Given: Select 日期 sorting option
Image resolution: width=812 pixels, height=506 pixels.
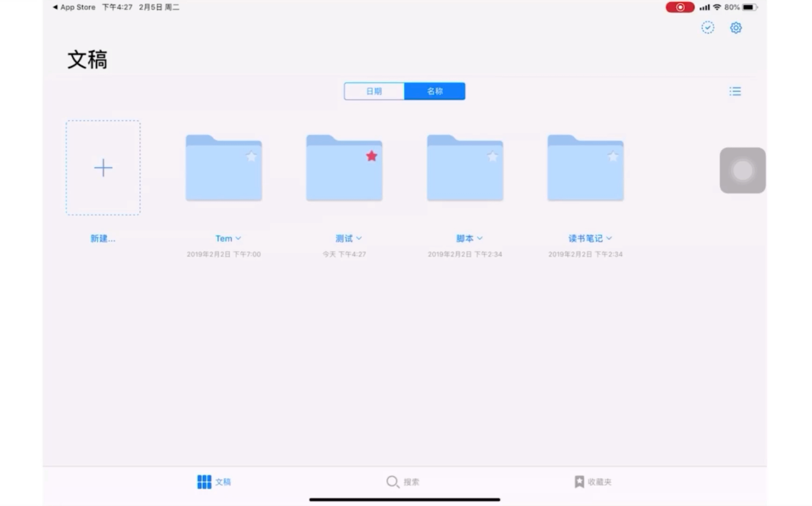Looking at the screenshot, I should pyautogui.click(x=374, y=91).
